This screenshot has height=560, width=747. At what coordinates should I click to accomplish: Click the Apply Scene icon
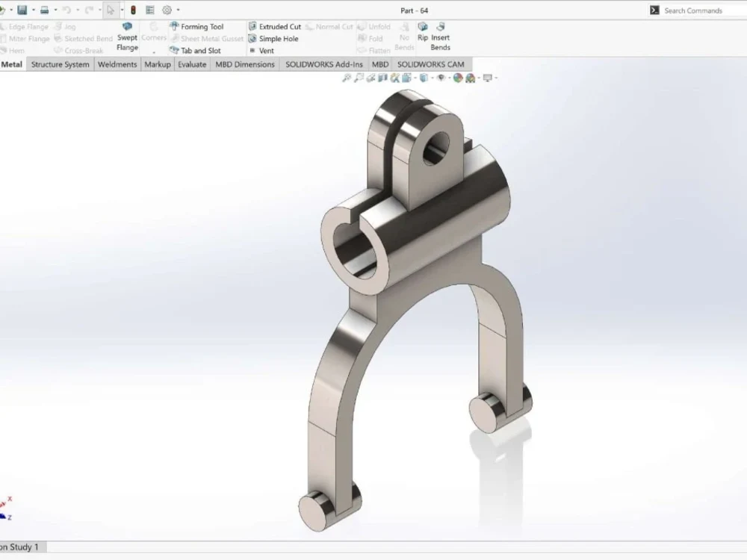point(470,78)
